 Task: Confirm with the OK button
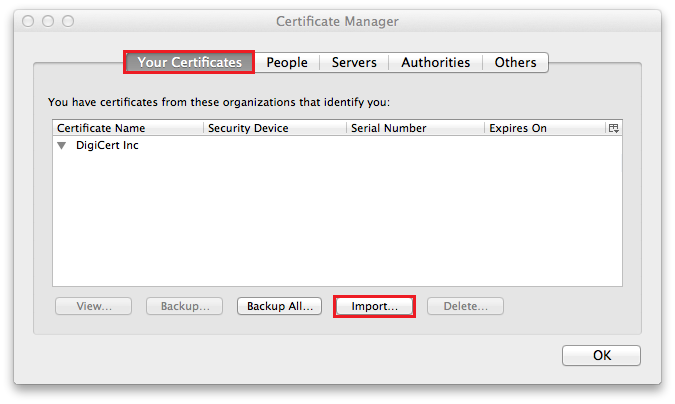click(601, 355)
